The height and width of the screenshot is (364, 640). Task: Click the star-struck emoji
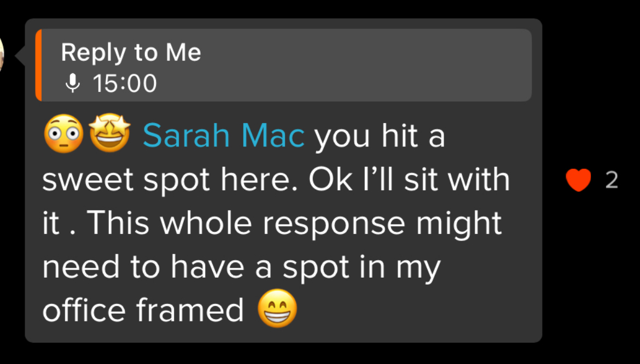click(x=109, y=134)
